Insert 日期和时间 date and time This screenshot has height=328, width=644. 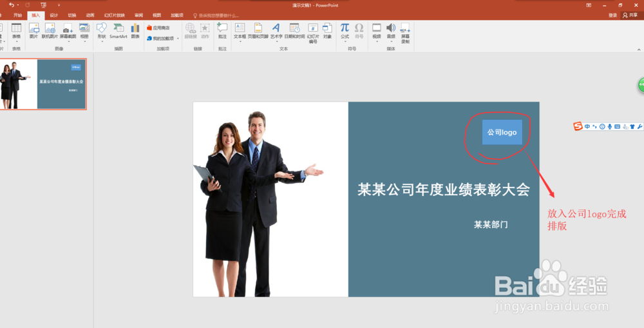[294, 31]
